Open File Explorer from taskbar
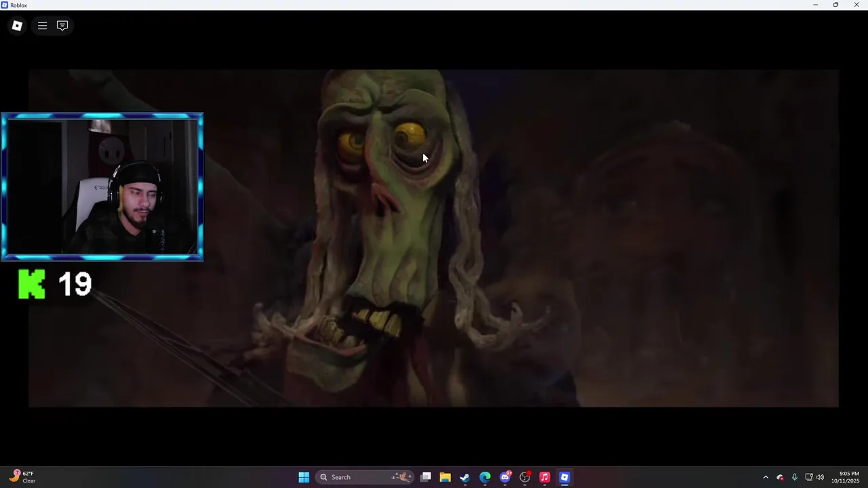 pyautogui.click(x=445, y=477)
